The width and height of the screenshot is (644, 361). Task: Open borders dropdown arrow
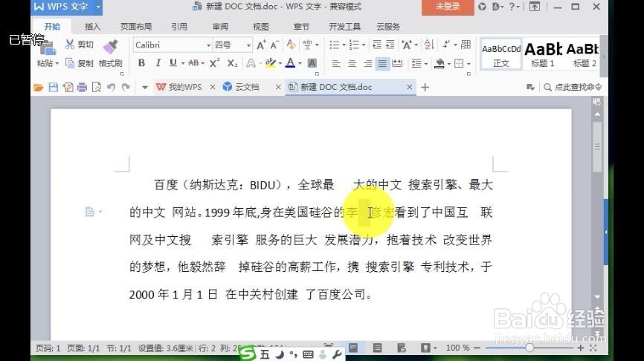click(468, 64)
